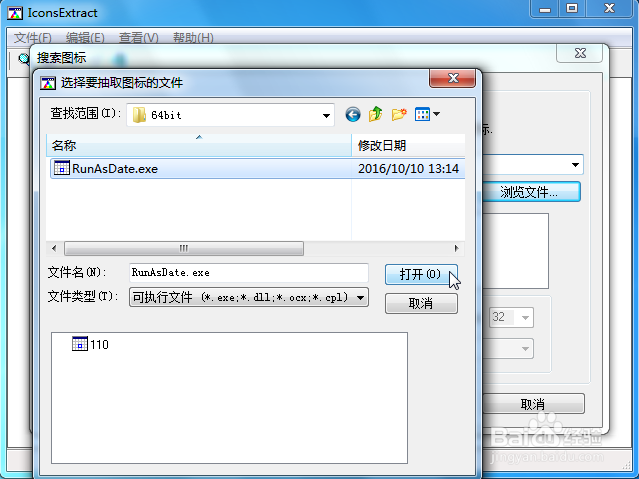Click the 64bit folder icon
Screen dimensions: 639x479
pyautogui.click(x=140, y=115)
